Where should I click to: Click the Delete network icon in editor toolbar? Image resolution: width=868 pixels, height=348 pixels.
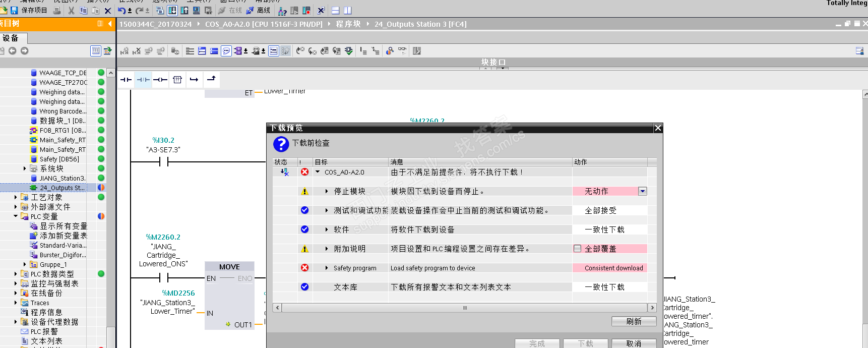tap(137, 51)
